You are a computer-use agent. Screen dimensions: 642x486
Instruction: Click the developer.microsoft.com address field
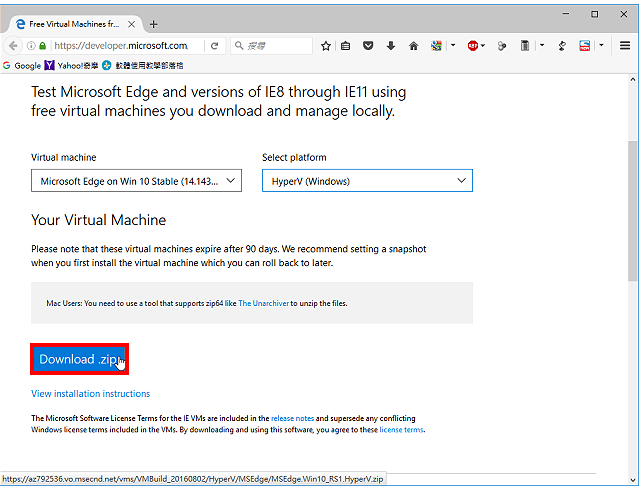click(121, 46)
